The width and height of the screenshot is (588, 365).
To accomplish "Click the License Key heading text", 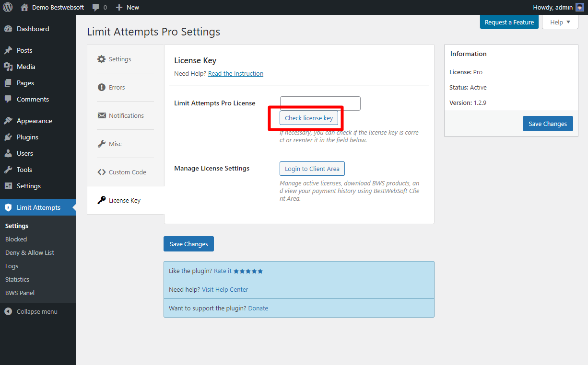I will tap(195, 60).
